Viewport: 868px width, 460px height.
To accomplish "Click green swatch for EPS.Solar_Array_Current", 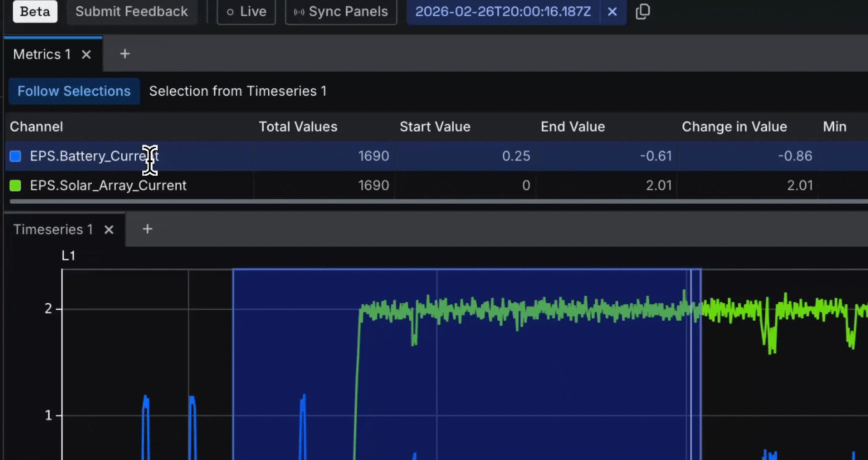I will point(15,185).
